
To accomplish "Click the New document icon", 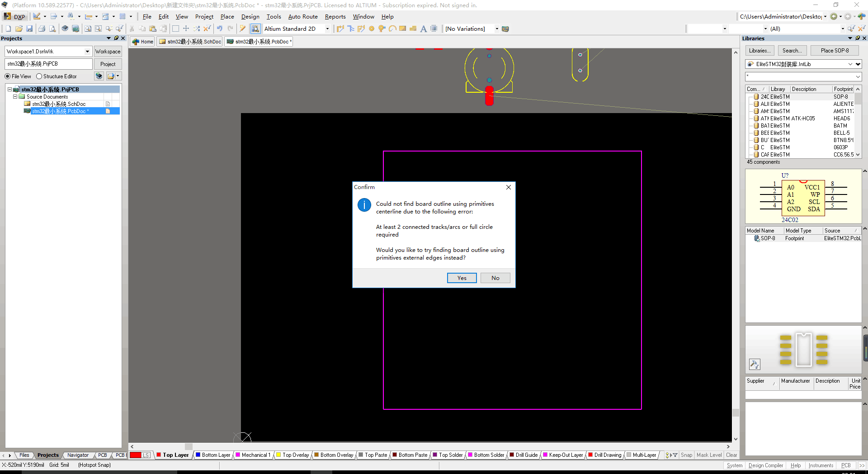I will click(8, 28).
